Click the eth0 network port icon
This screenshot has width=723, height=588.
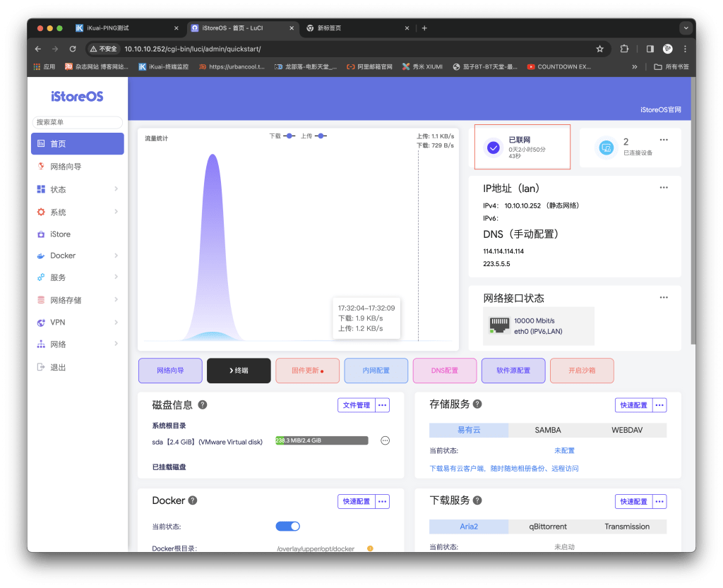tap(500, 325)
